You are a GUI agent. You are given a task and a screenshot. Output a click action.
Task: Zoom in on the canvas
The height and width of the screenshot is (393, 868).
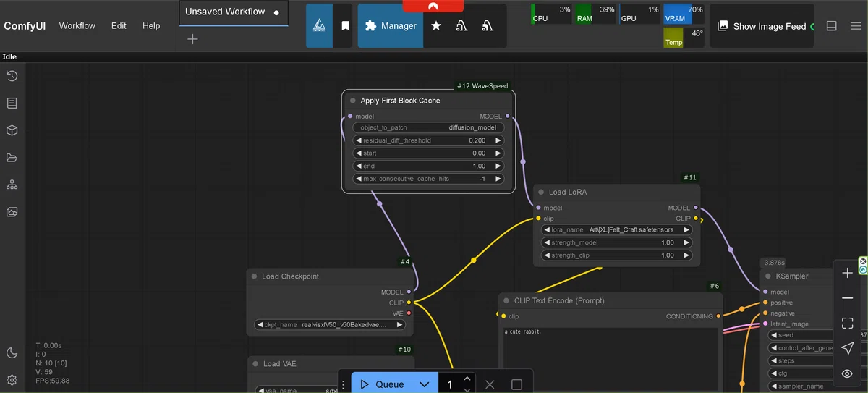click(x=848, y=274)
